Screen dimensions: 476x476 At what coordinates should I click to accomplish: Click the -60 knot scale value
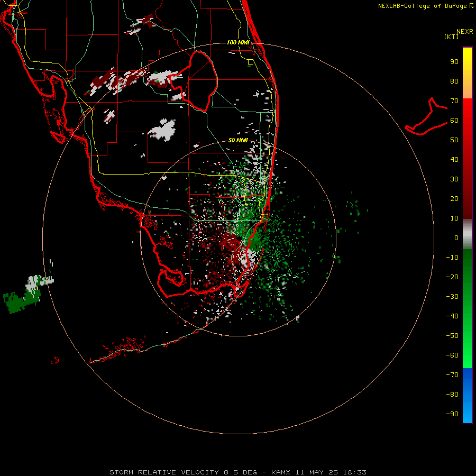[452, 355]
